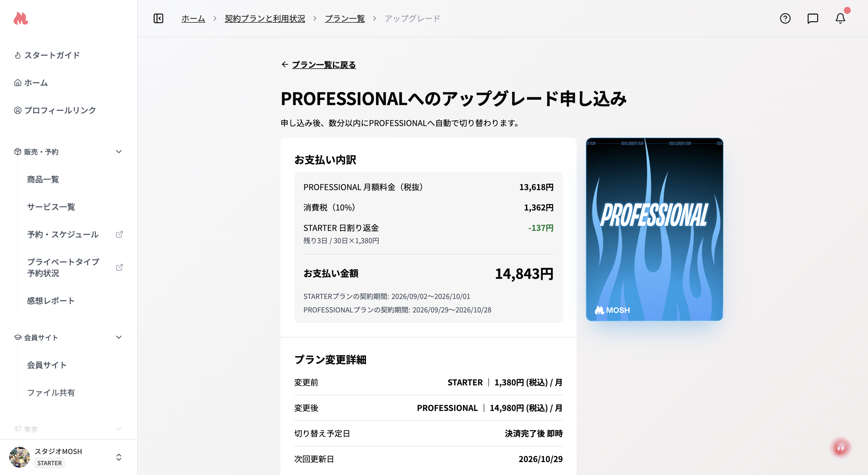Viewport: 868px width, 475px height.
Task: Open 予約・スケジュール in the sidebar
Action: tap(63, 234)
